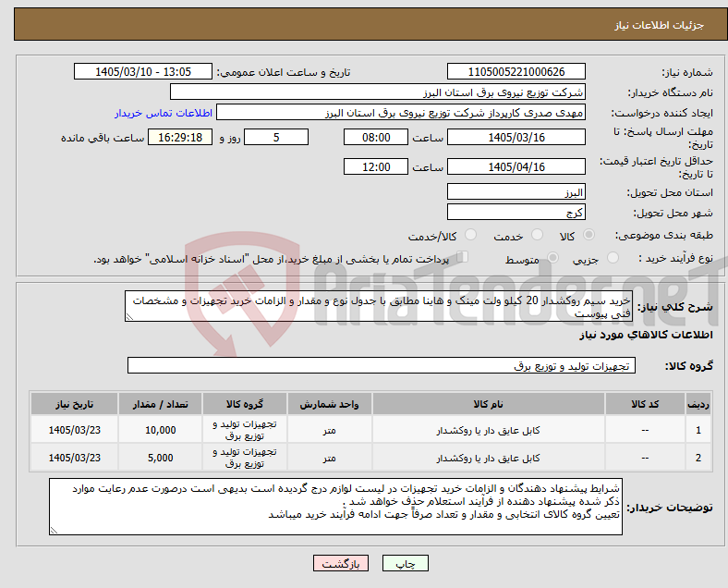Viewport: 728px width, 588px height.
Task: Click resize handle of description text area
Action: point(129,317)
